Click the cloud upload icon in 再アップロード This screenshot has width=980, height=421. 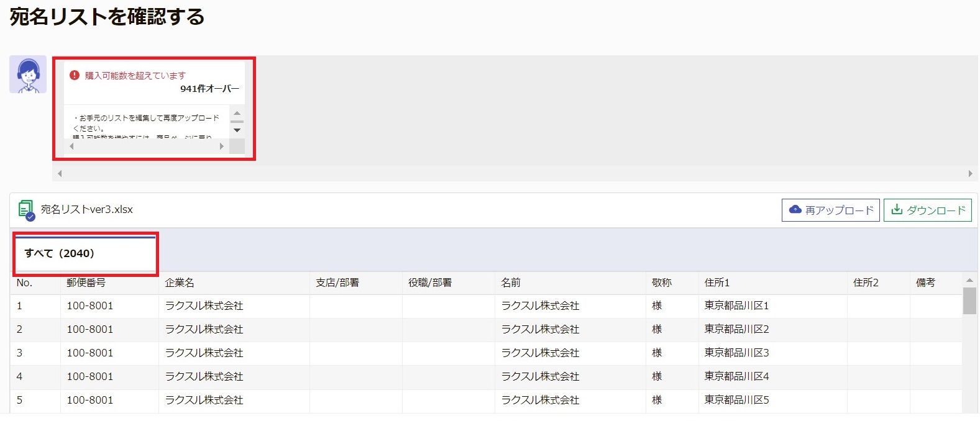(795, 210)
